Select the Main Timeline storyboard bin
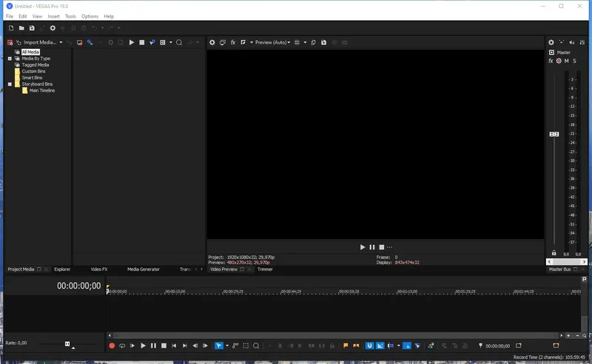Image resolution: width=592 pixels, height=364 pixels. pyautogui.click(x=42, y=90)
